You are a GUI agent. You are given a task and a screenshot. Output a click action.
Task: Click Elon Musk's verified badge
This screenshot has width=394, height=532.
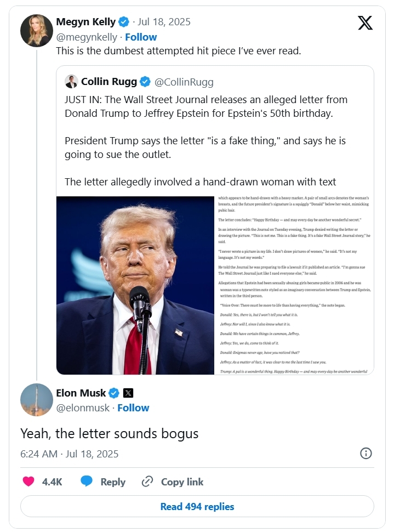click(x=114, y=393)
